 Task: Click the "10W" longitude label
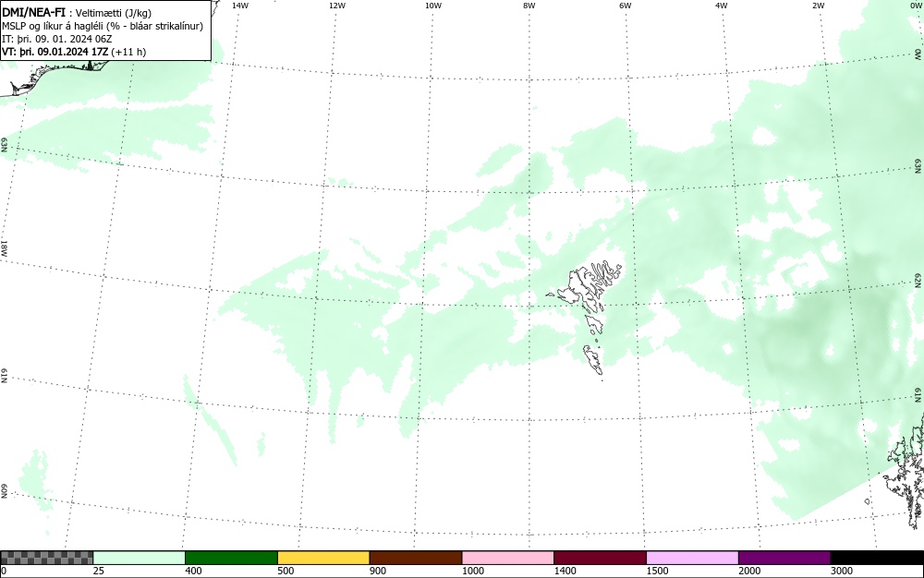point(433,6)
